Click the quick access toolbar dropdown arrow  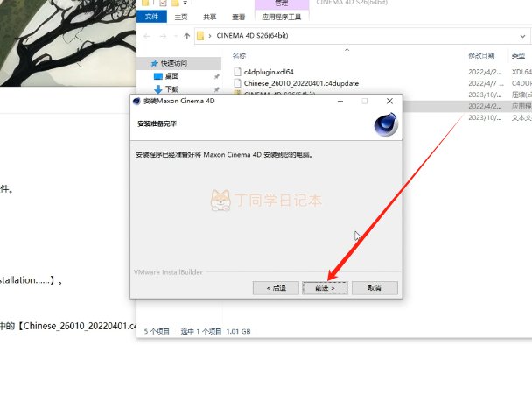click(x=185, y=3)
